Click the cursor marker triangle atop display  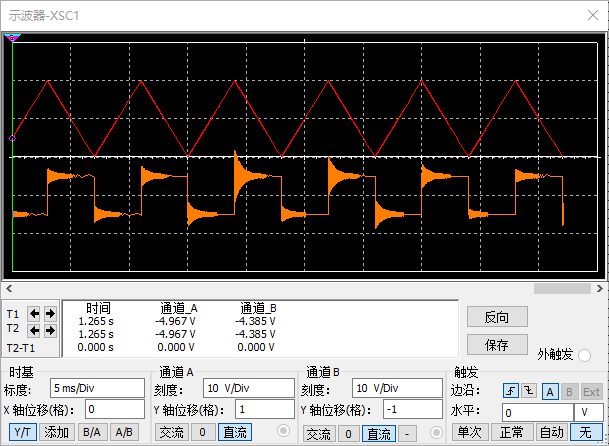click(x=12, y=38)
